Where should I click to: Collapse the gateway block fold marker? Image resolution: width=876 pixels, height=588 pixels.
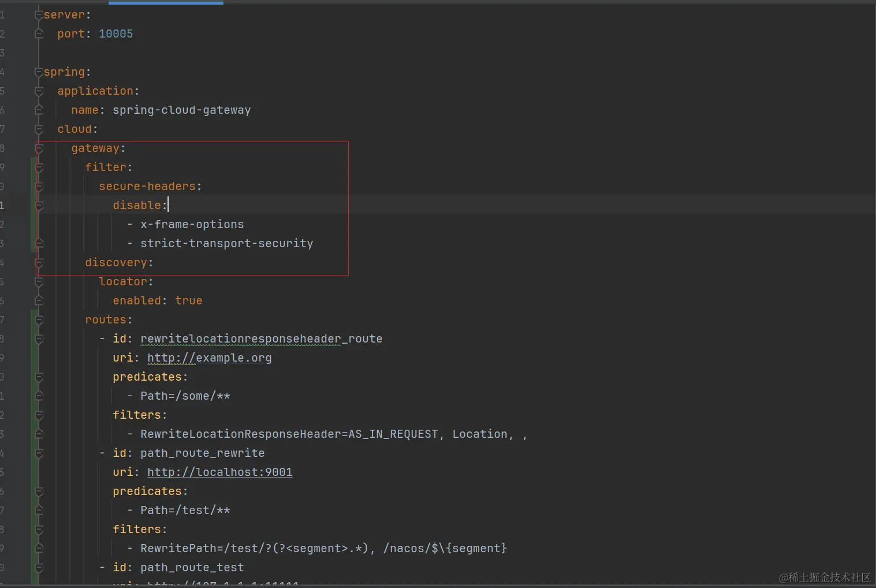39,148
